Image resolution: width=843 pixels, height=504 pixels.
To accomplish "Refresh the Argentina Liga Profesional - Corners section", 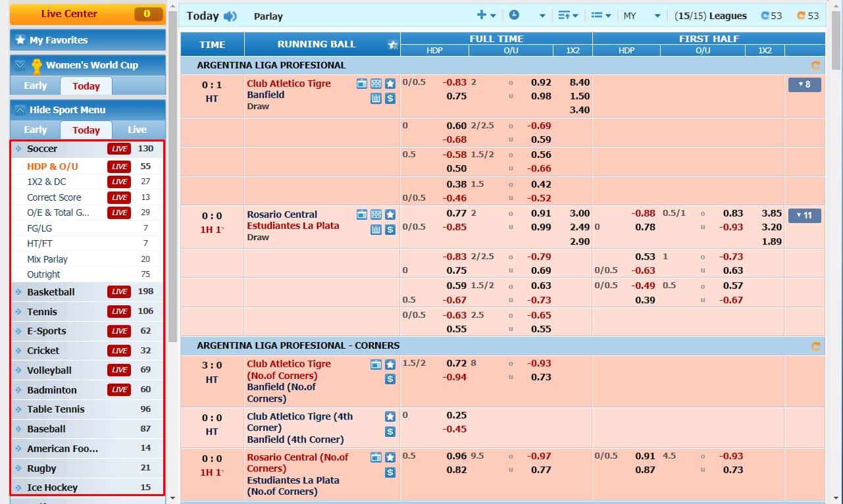I will click(x=816, y=345).
